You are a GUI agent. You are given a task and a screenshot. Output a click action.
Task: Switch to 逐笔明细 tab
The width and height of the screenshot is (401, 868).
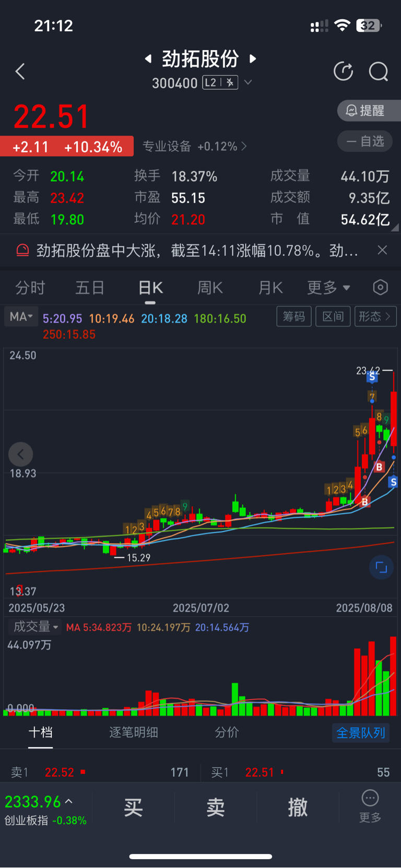(x=134, y=732)
